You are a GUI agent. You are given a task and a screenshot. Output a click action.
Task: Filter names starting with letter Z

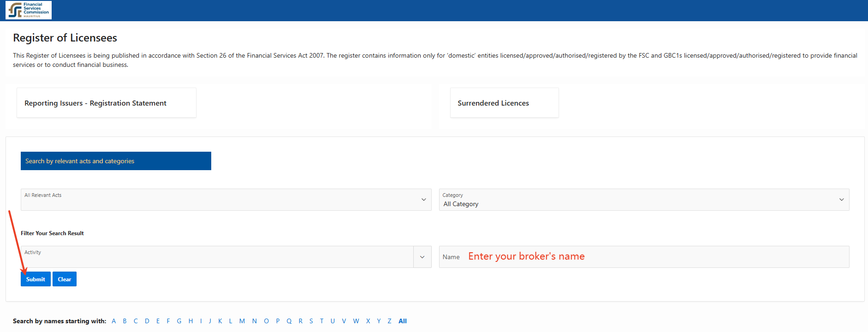coord(389,321)
